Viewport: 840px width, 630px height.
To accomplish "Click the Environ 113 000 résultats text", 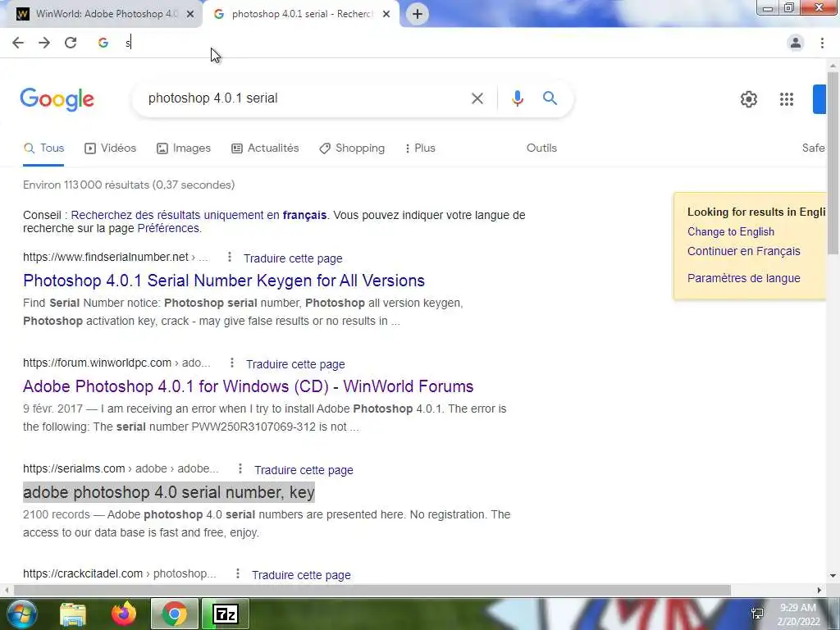I will tap(129, 185).
